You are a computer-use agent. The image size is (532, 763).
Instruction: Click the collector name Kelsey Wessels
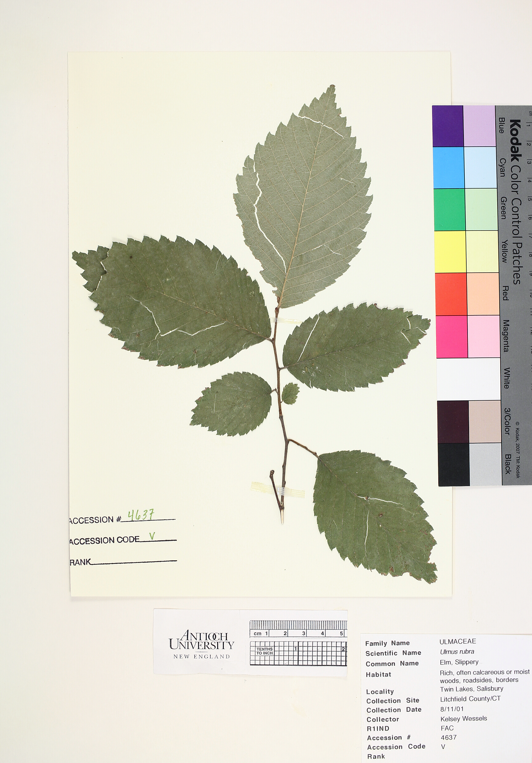click(464, 719)
